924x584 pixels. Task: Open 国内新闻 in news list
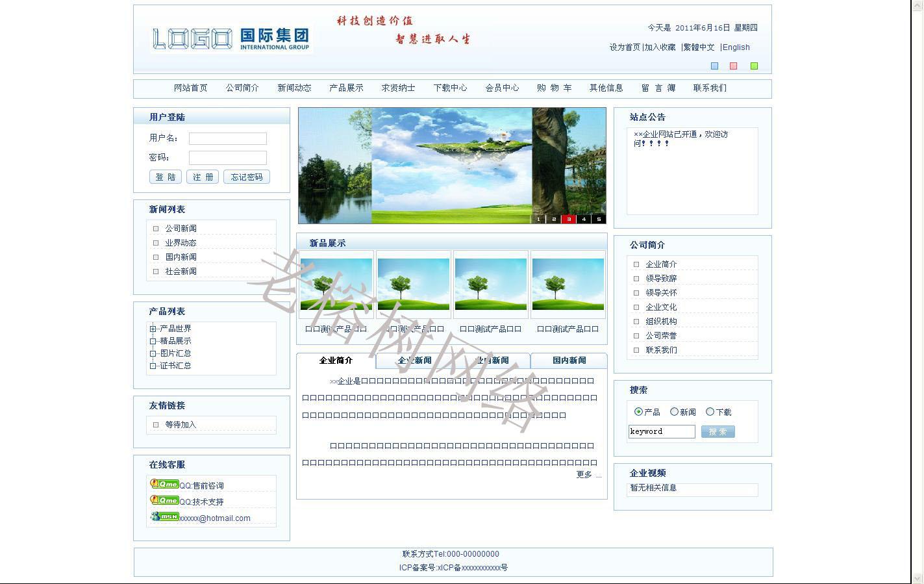point(181,257)
